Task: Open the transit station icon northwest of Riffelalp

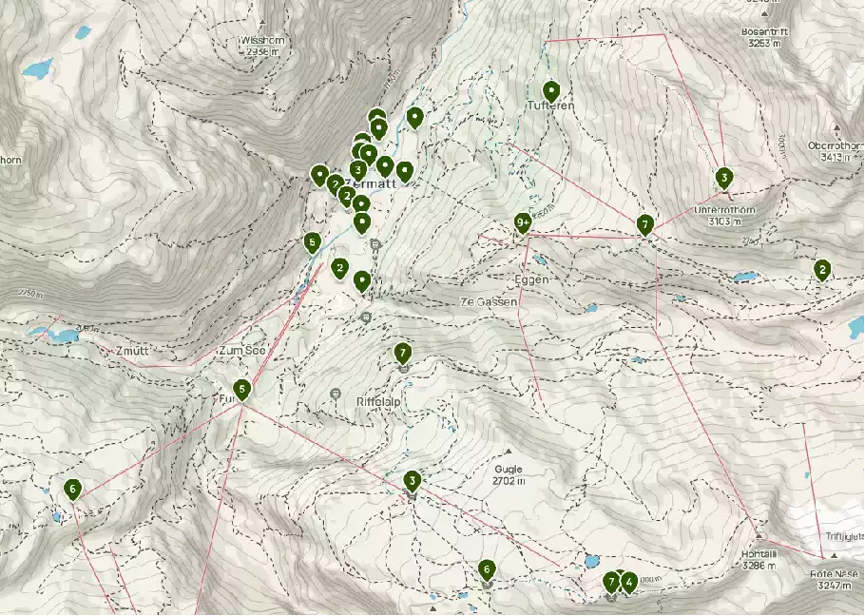Action: [x=335, y=394]
